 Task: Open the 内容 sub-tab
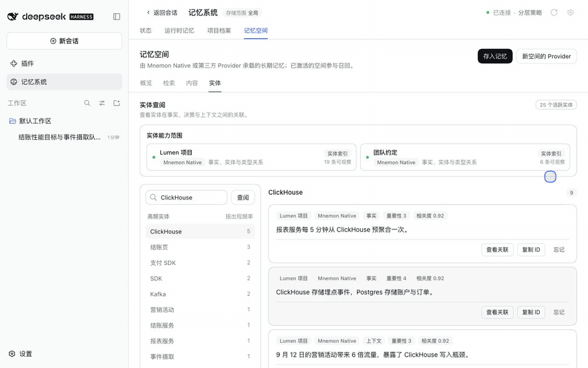point(192,83)
